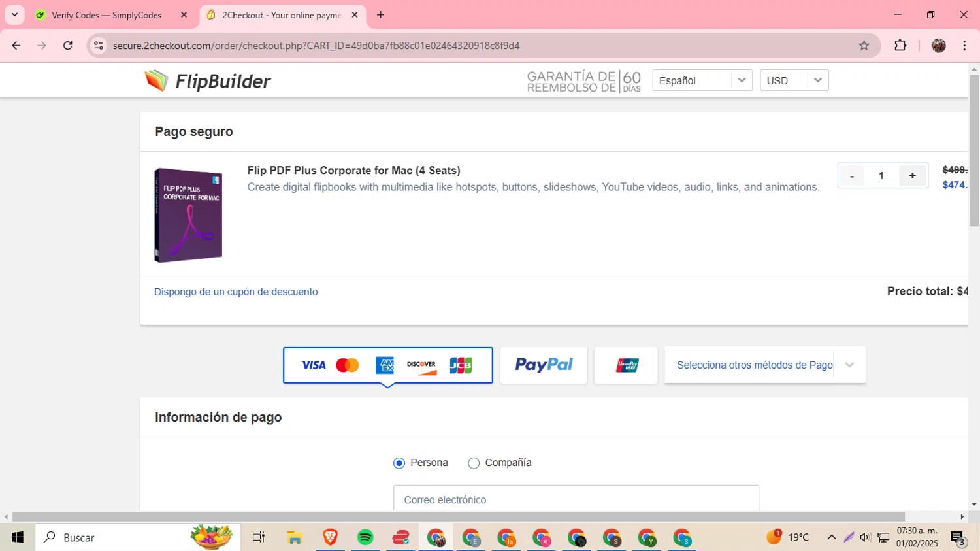This screenshot has width=980, height=551.
Task: Click the horizontal page scrollbar thumb
Action: 459,517
